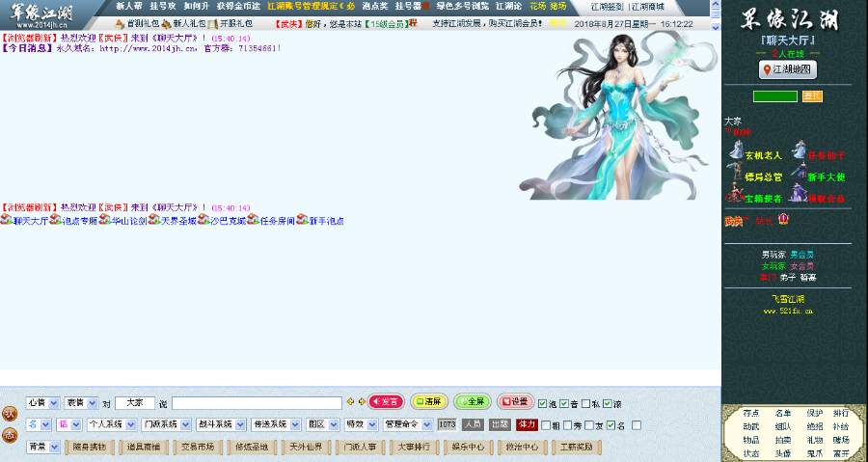Click the 天界圣城 room house icon
The image size is (868, 462).
[154, 220]
